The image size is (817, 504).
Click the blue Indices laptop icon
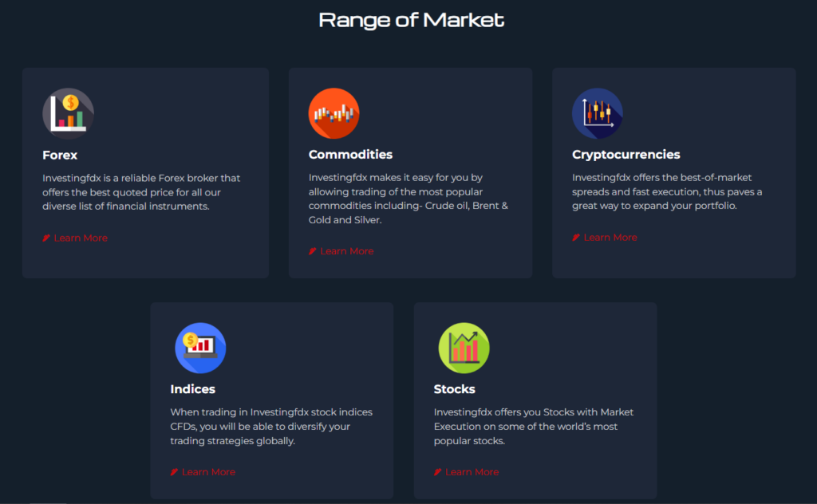(x=200, y=348)
